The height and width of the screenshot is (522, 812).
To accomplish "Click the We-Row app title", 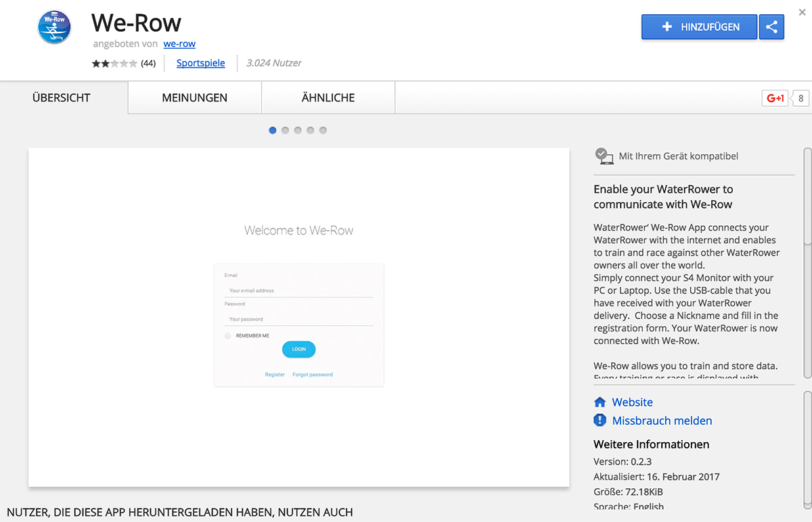I will (136, 23).
